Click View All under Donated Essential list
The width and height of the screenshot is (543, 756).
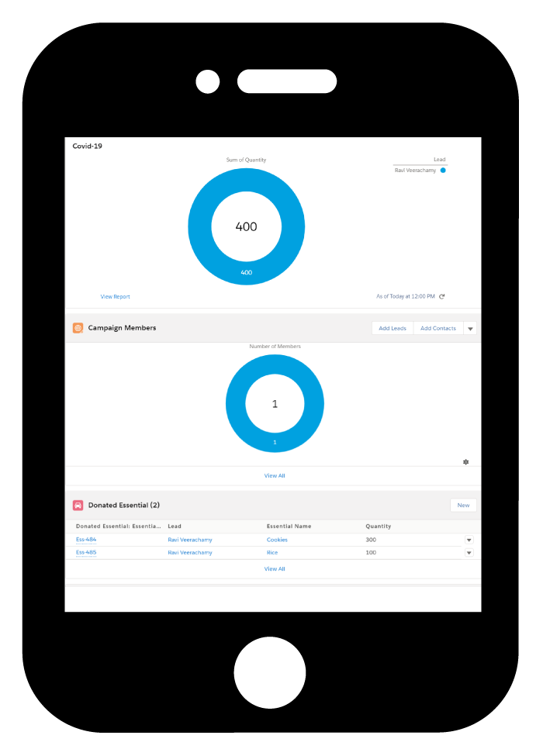tap(275, 568)
